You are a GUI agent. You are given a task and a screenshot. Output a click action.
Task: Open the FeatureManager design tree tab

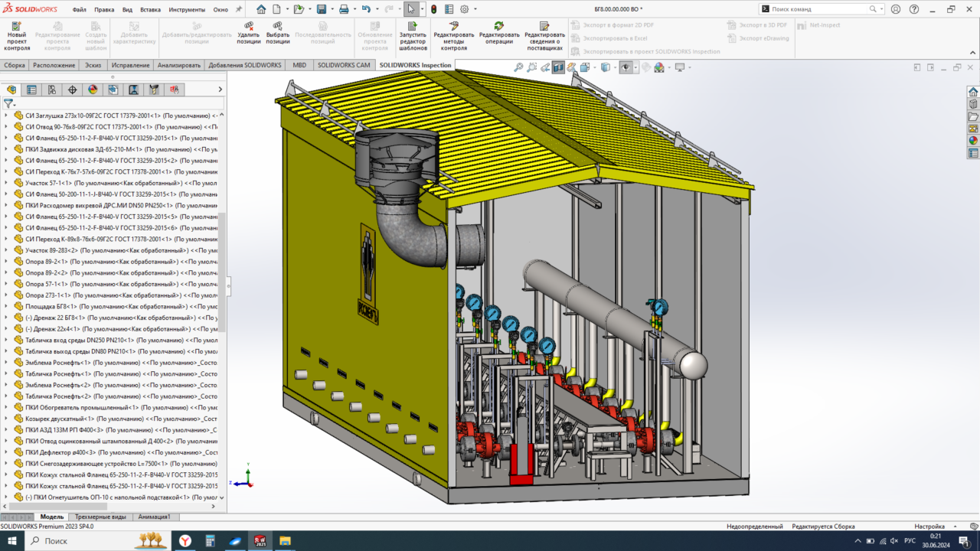point(11,90)
